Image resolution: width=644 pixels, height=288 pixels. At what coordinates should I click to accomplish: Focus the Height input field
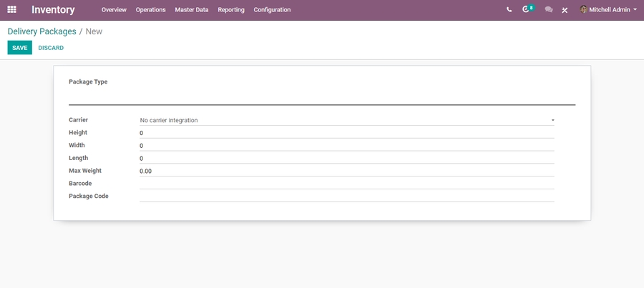[x=346, y=133]
